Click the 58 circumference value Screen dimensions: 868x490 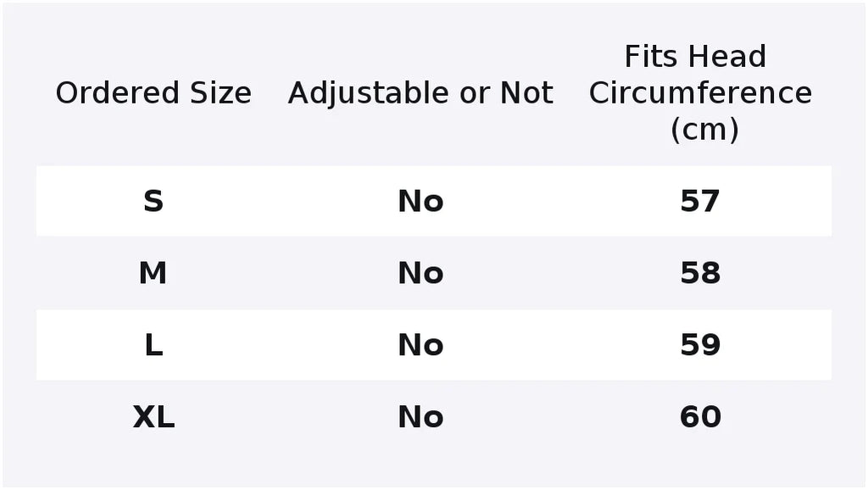700,273
